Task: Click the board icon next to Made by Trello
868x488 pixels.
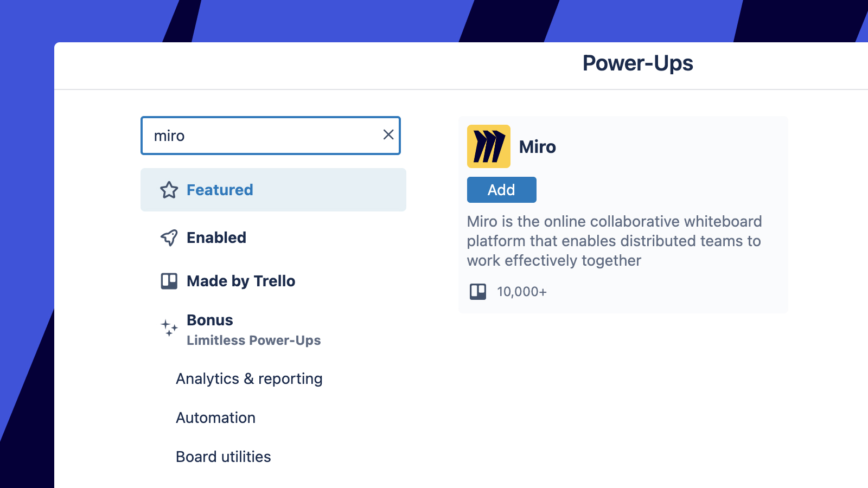Action: click(x=169, y=281)
